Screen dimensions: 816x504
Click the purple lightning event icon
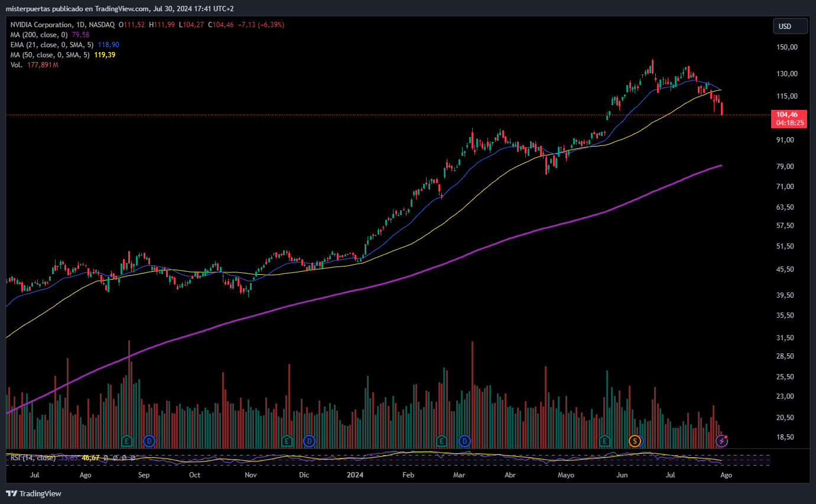(721, 441)
